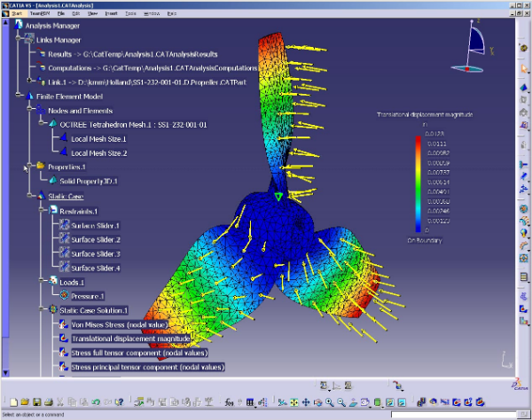Viewport: 532px width, 420px height.
Task: Click the Zoom In magnifier icon
Action: click(329, 402)
